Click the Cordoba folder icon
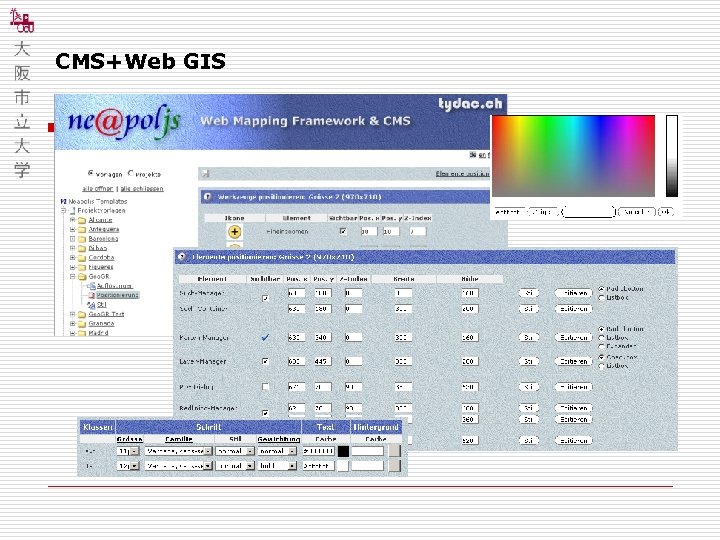 pos(82,258)
